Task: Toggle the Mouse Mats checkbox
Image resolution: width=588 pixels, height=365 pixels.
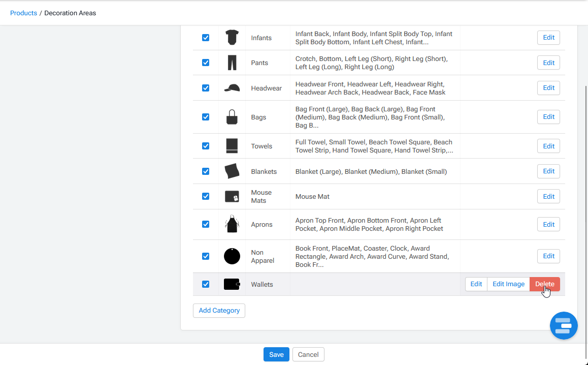Action: [206, 196]
